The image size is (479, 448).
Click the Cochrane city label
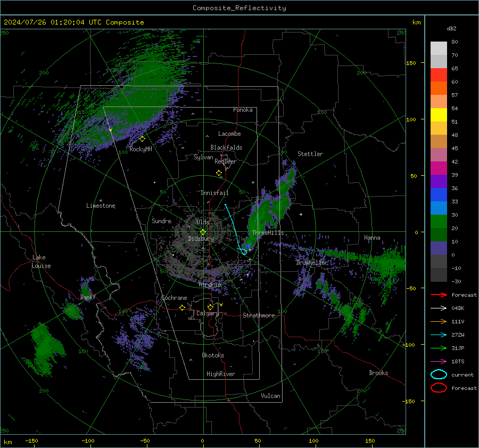[x=174, y=298]
